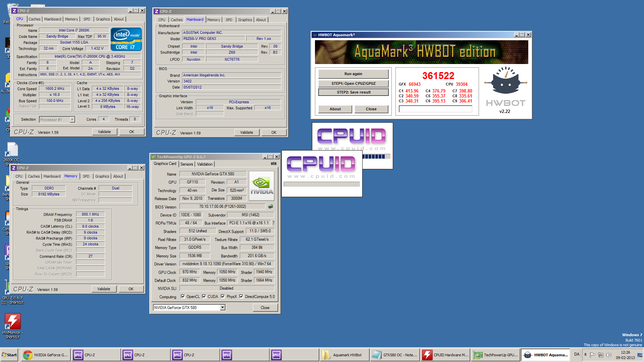Switch to Caches tab in CPU-Z processor window
Image resolution: width=644 pixels, height=362 pixels.
coord(34,19)
